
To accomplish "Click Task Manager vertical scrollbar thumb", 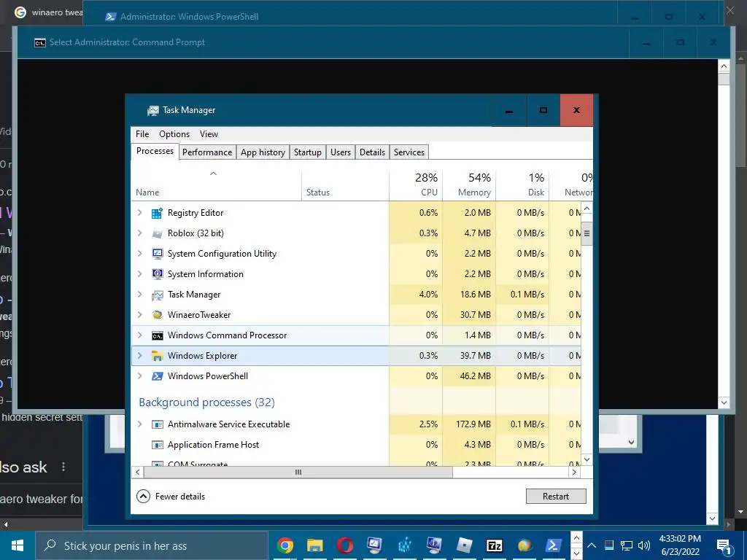I will (587, 233).
